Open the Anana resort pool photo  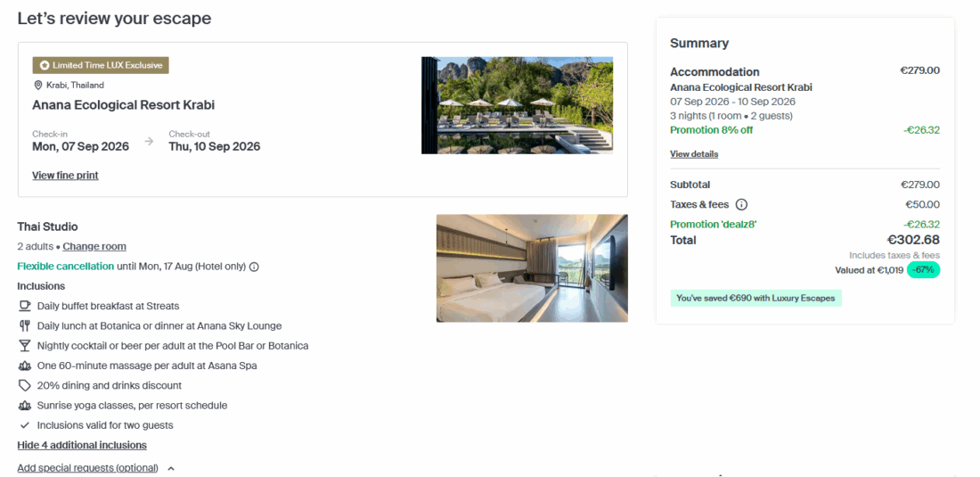(517, 105)
